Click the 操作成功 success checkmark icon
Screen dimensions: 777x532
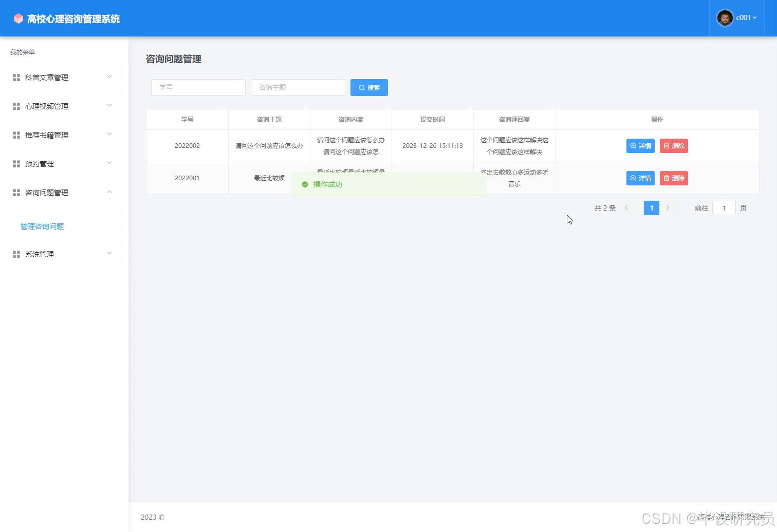click(305, 184)
